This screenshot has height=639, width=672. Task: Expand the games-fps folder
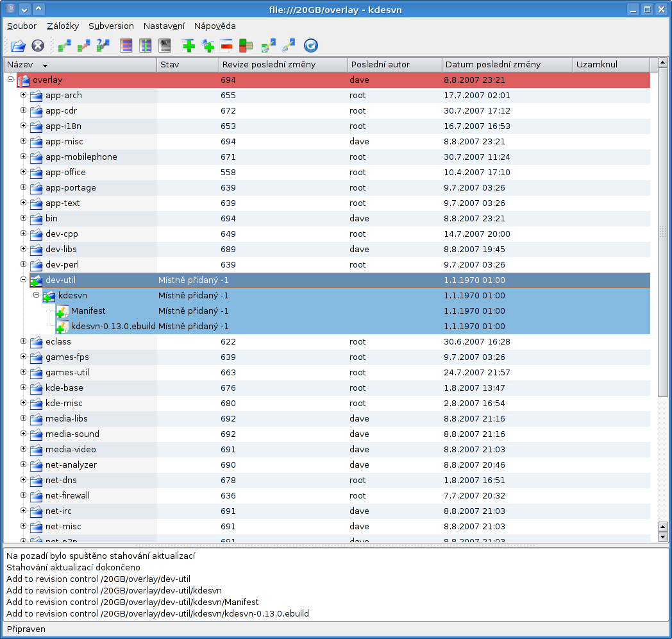24,356
